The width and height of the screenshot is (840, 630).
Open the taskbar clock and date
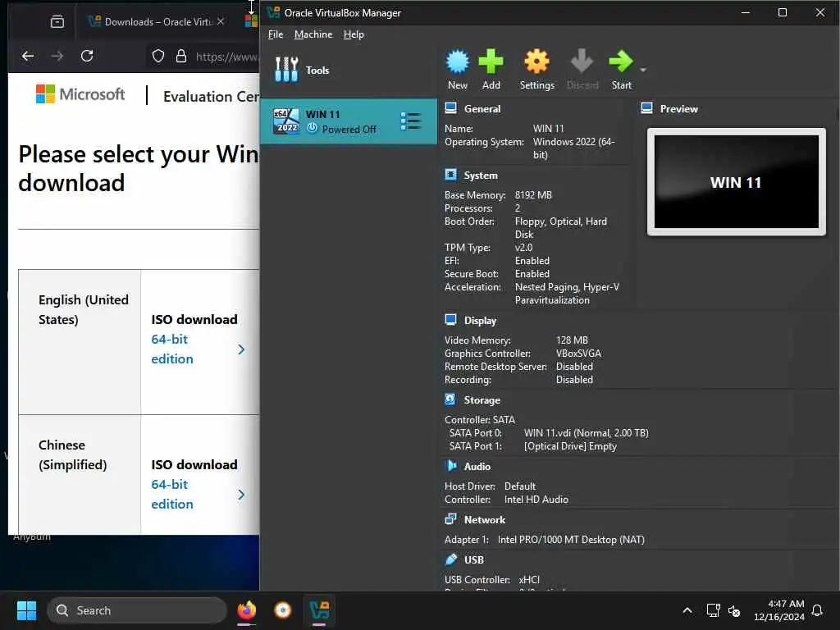779,610
